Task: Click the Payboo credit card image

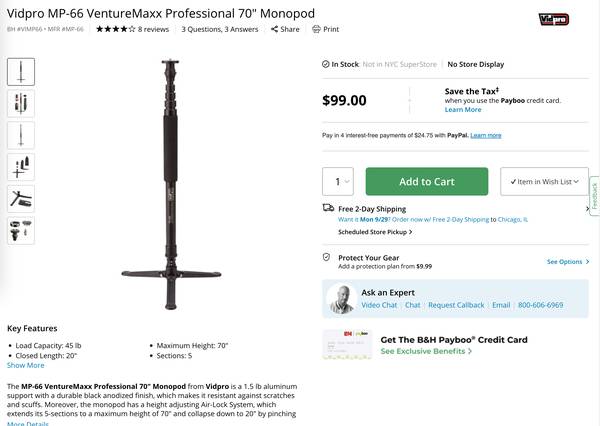Action: (x=346, y=345)
